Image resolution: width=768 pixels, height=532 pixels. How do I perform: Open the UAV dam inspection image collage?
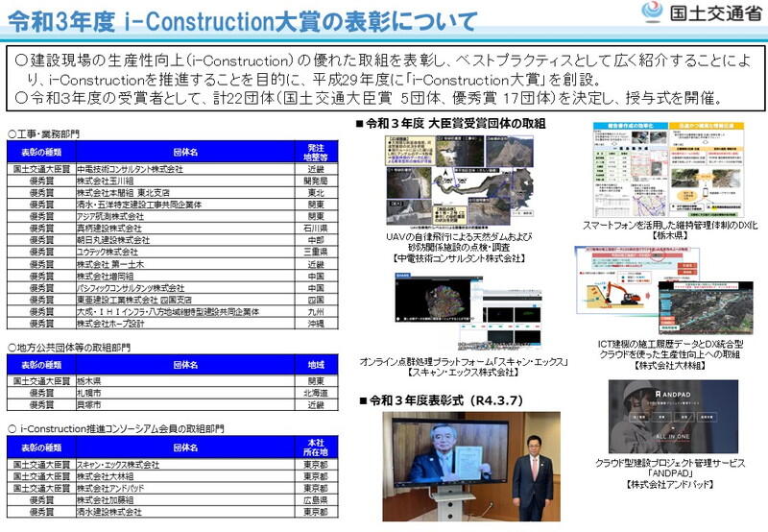[459, 182]
